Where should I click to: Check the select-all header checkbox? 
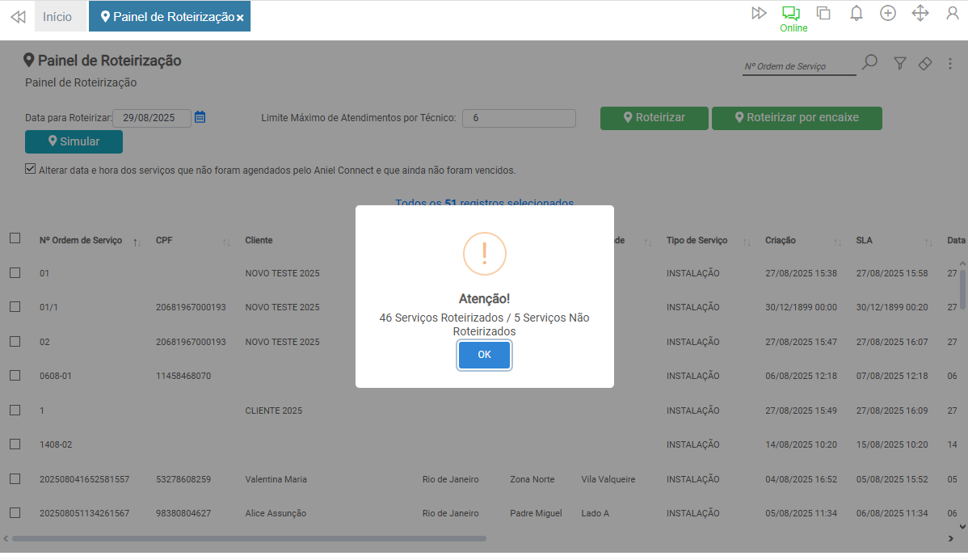pyautogui.click(x=15, y=238)
